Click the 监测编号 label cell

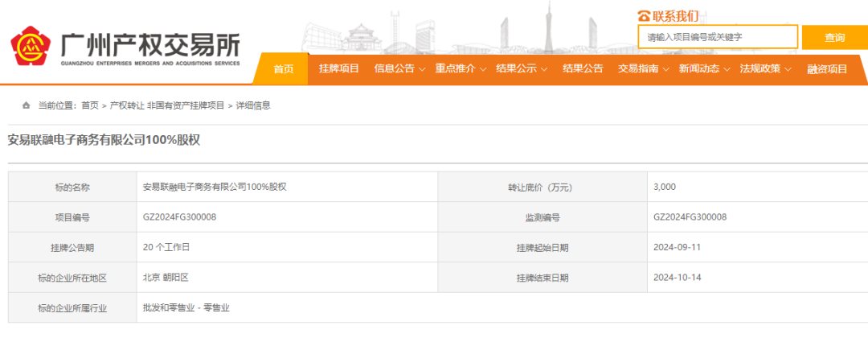coord(542,217)
